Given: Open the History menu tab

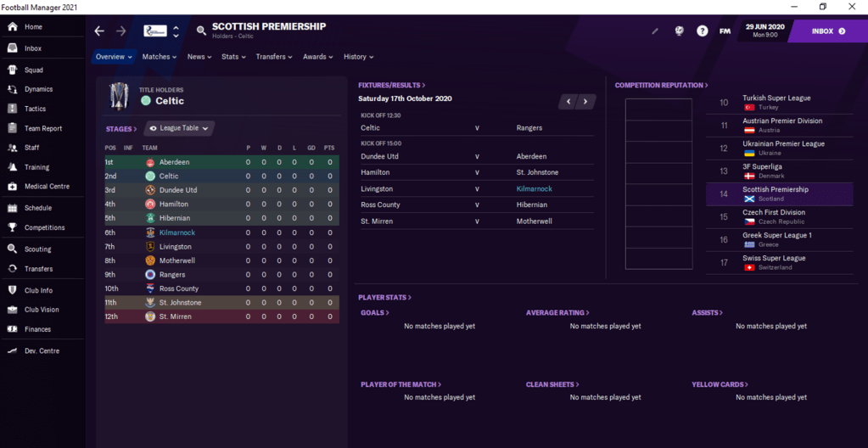Looking at the screenshot, I should pyautogui.click(x=359, y=57).
